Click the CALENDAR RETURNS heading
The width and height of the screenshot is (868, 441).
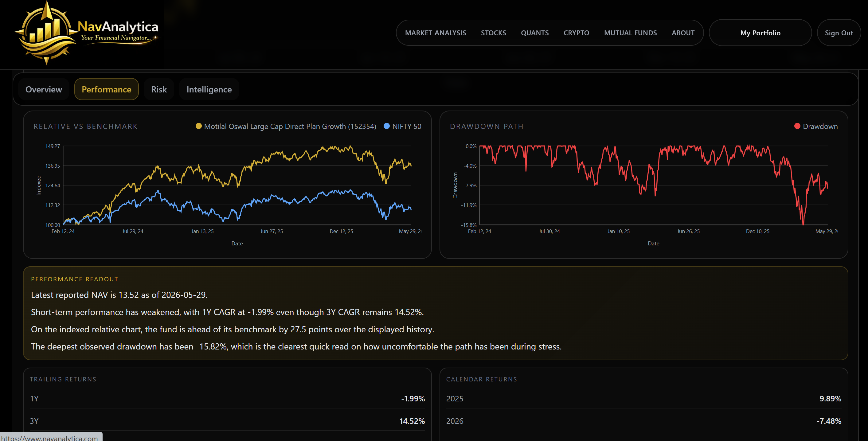(482, 379)
